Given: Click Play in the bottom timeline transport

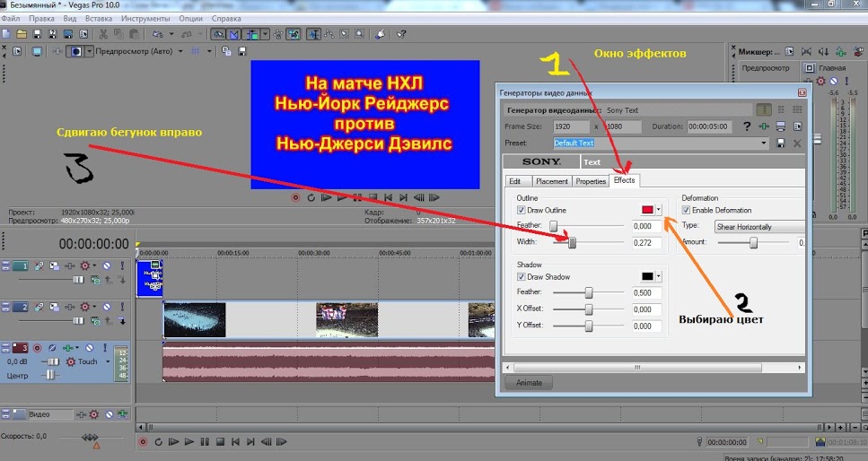Looking at the screenshot, I should point(189,442).
